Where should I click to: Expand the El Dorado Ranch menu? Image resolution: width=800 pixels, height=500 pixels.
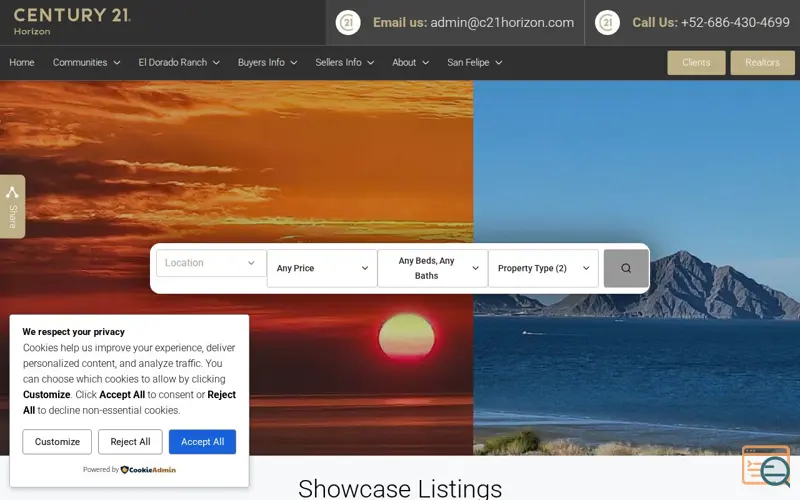coord(179,62)
